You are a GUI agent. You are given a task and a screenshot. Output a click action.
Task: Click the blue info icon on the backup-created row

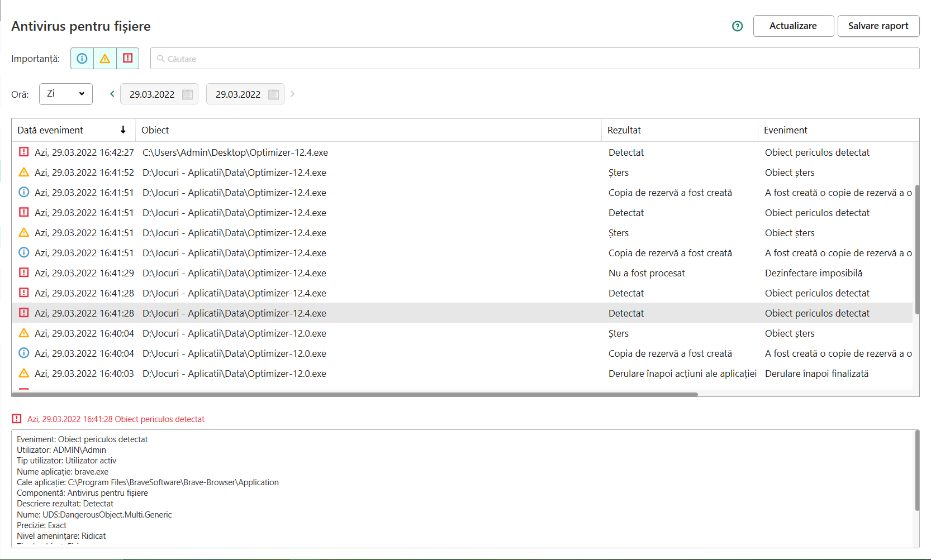[23, 192]
